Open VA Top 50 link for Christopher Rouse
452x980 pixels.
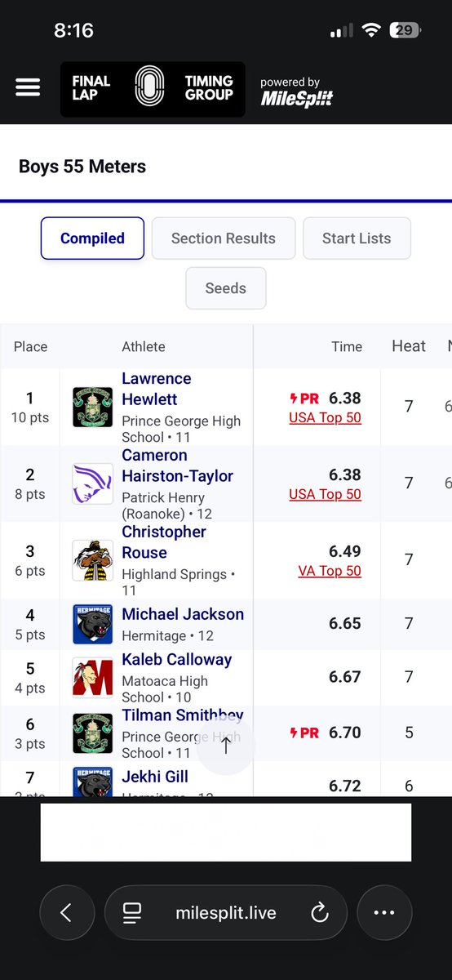330,571
